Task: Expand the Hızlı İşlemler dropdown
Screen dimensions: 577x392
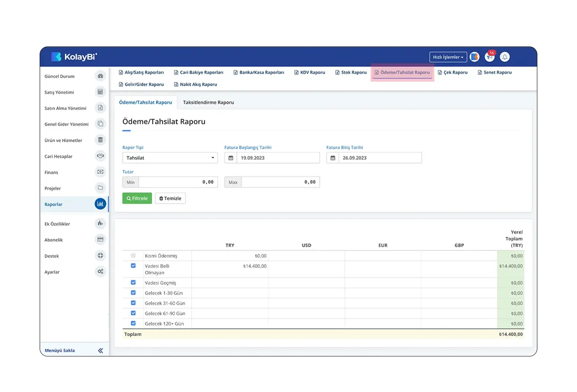Action: [x=448, y=57]
